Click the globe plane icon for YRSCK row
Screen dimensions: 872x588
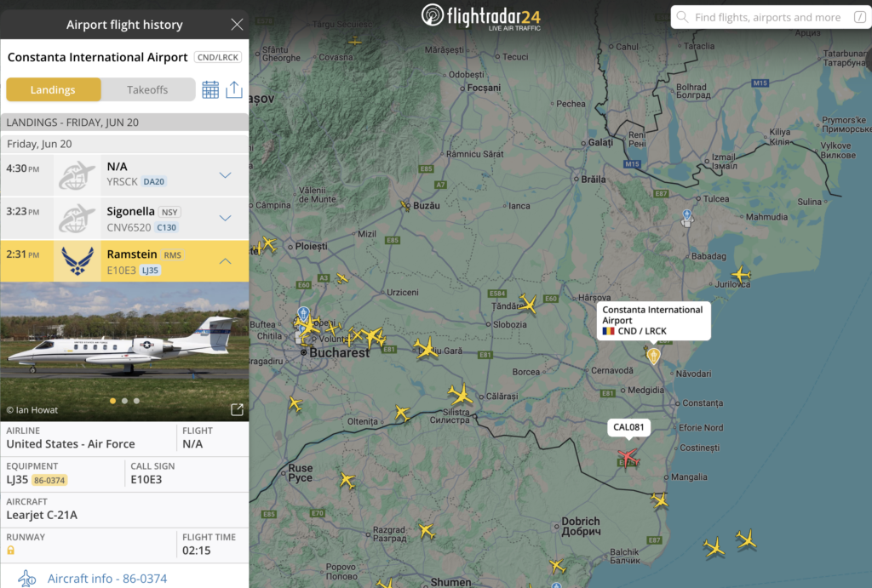coord(77,175)
